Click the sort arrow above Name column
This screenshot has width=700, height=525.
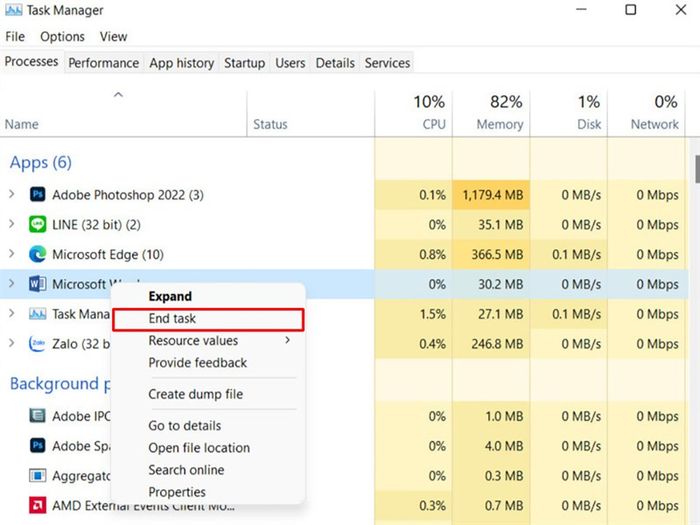coord(118,95)
